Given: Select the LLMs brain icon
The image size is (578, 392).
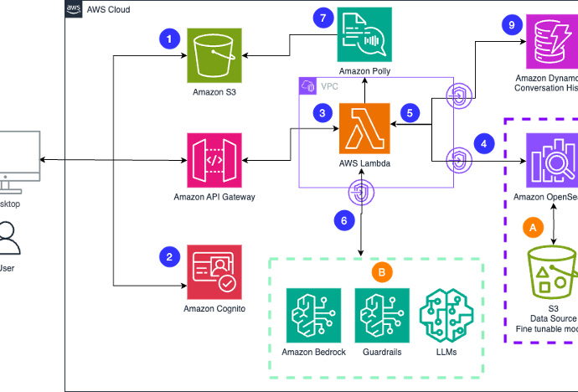Looking at the screenshot, I should point(446,315).
